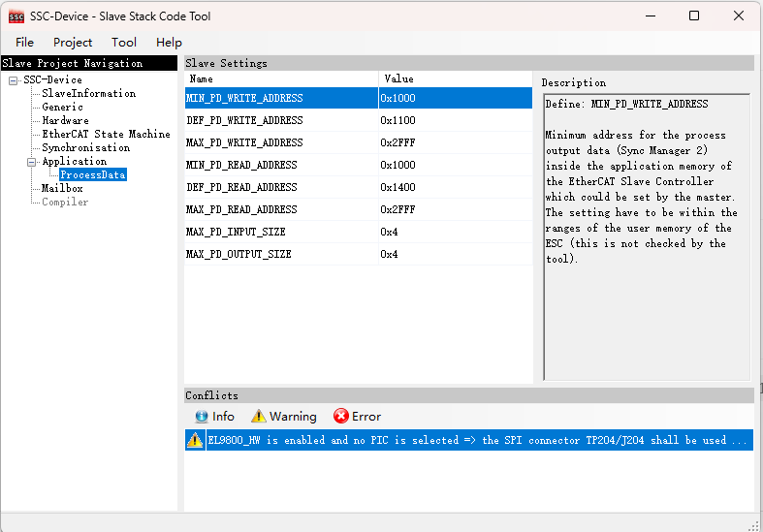Edit the 0x2FFF value of MAX_PD_WRITE_ADDRESS
763x532 pixels.
tap(456, 143)
